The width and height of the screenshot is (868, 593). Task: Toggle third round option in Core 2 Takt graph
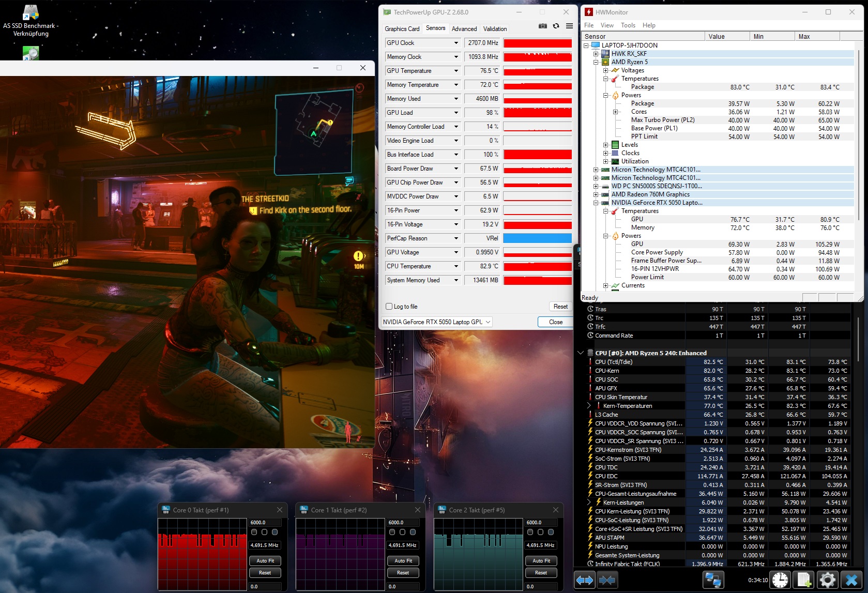[551, 532]
